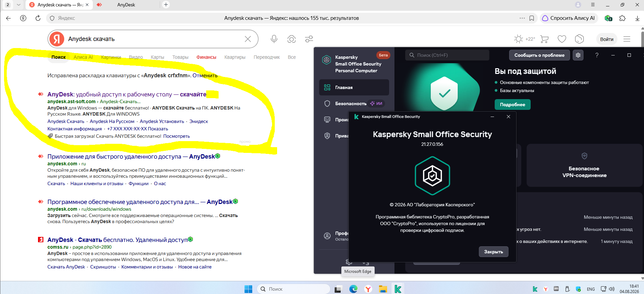The width and height of the screenshot is (644, 294).
Task: Bookmark the page using the address bar bookmark icon
Action: [x=532, y=18]
